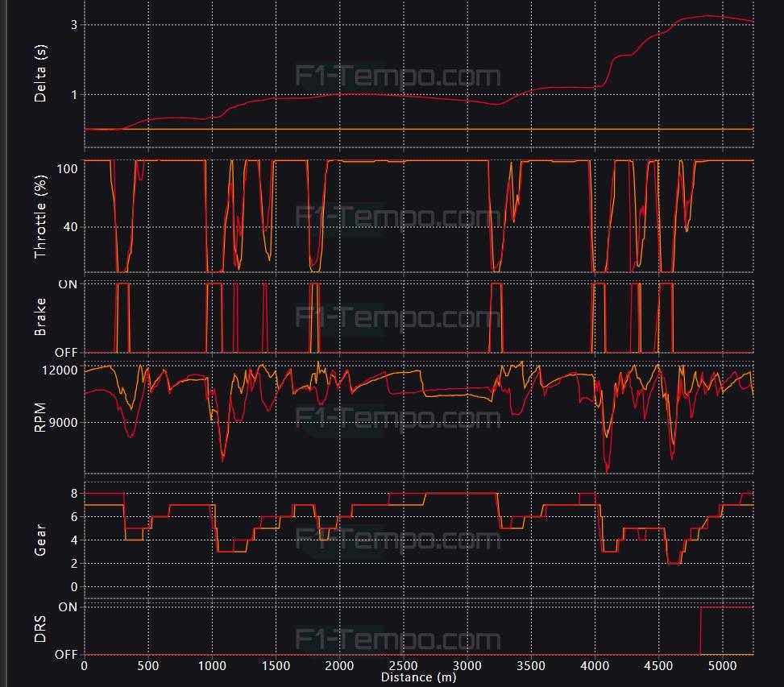
Task: Click the 1000 distance tick label
Action: point(212,665)
